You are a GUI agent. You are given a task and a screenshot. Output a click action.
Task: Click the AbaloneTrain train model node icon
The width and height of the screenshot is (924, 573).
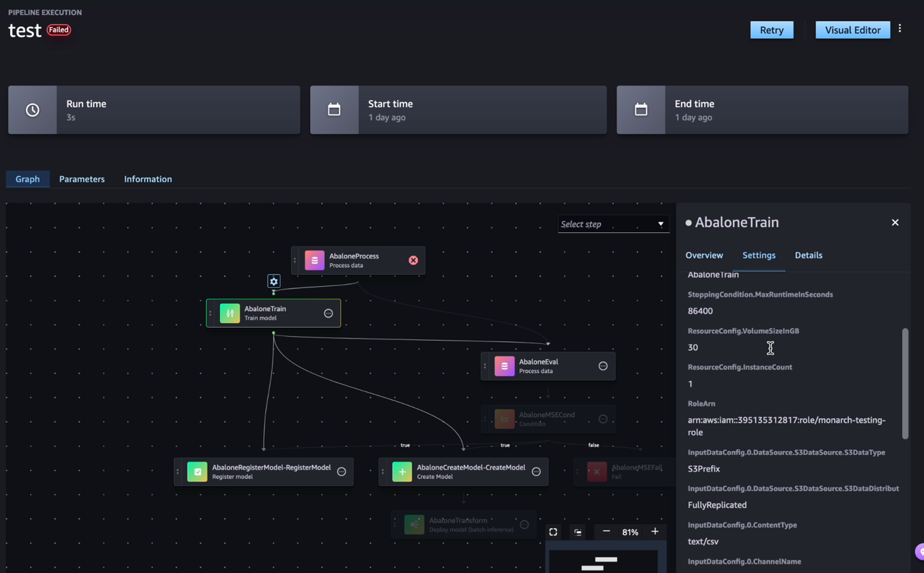click(229, 313)
